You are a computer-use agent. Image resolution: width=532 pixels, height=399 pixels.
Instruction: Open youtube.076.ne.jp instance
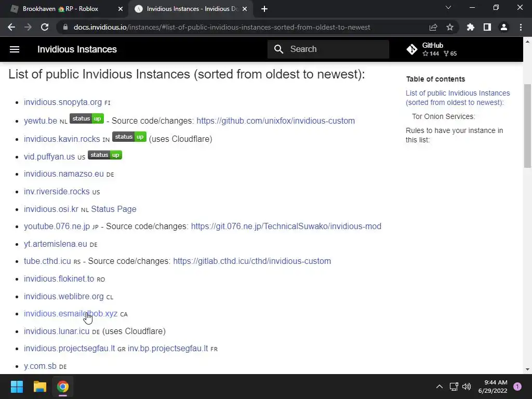click(57, 227)
